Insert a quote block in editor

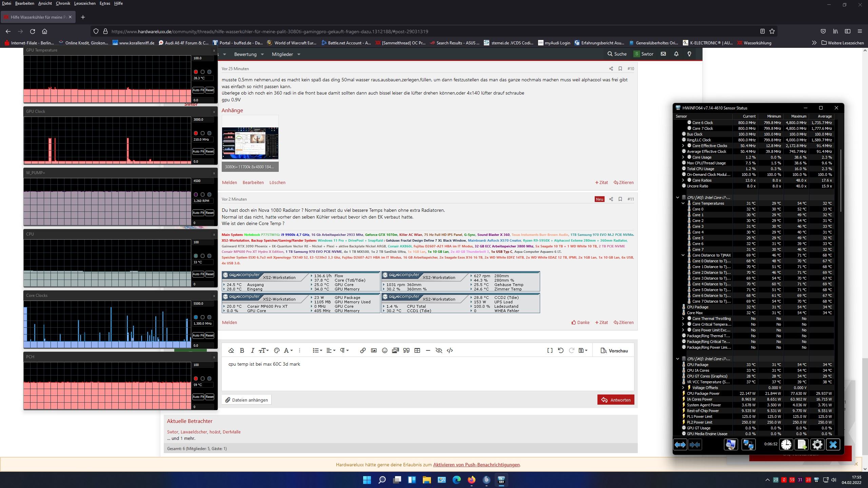(x=406, y=350)
